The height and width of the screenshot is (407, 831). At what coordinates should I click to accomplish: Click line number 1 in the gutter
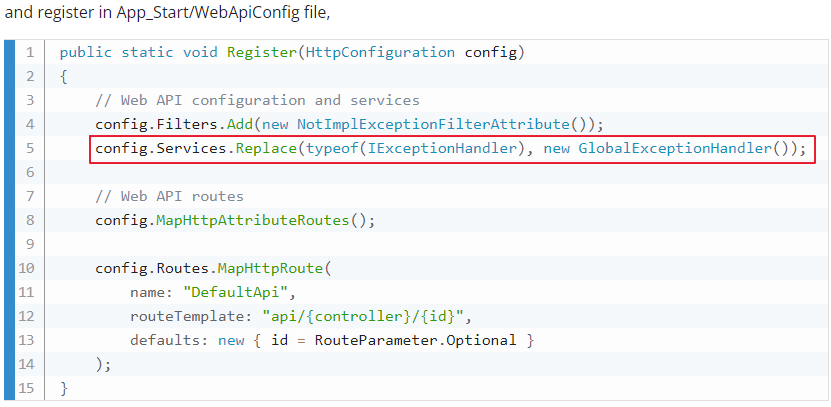tap(30, 52)
